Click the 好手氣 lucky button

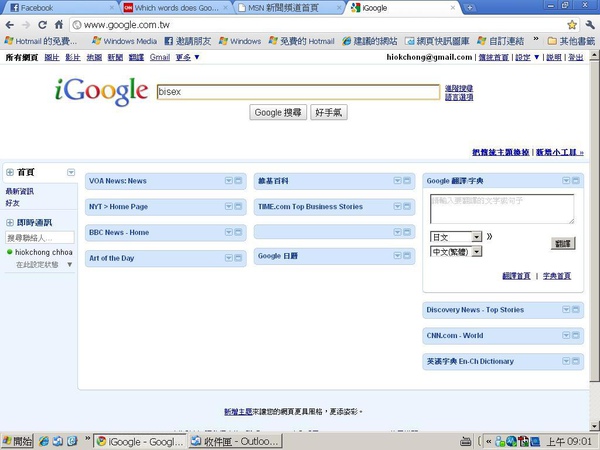point(329,112)
